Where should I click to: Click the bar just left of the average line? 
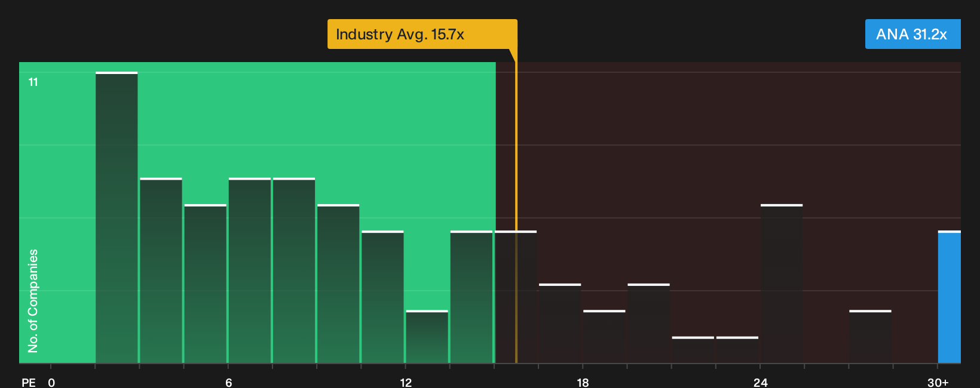tap(471, 297)
